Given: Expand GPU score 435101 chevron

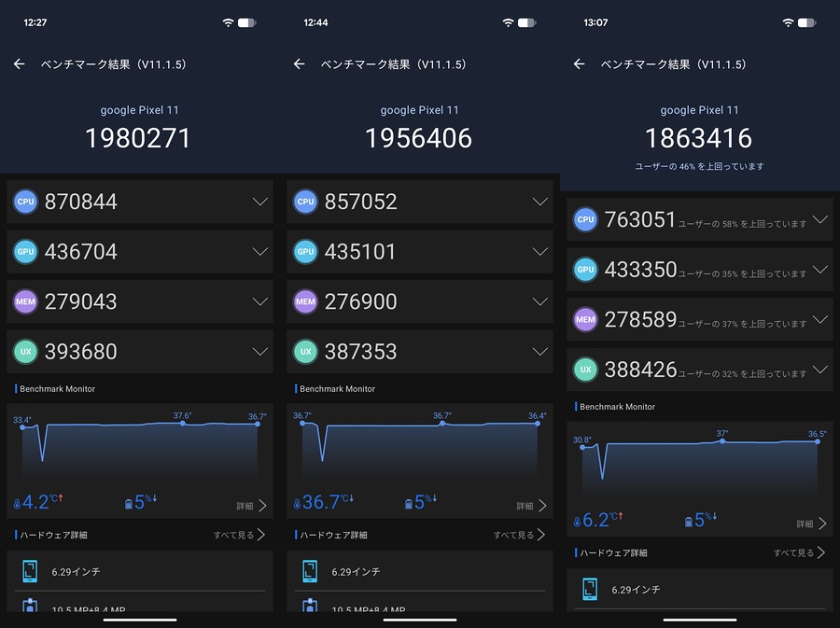Looking at the screenshot, I should point(540,252).
